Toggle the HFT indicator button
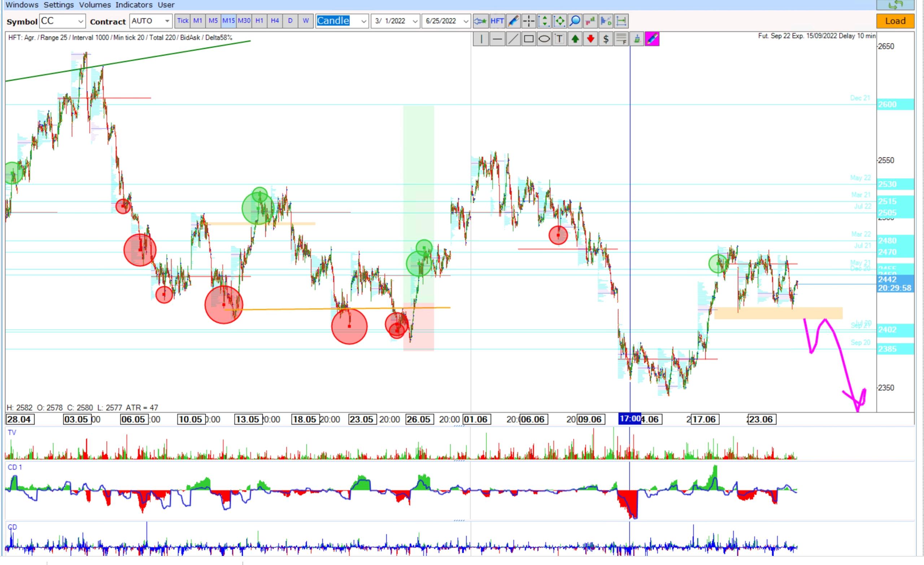Screen dimensions: 924x565 497,21
